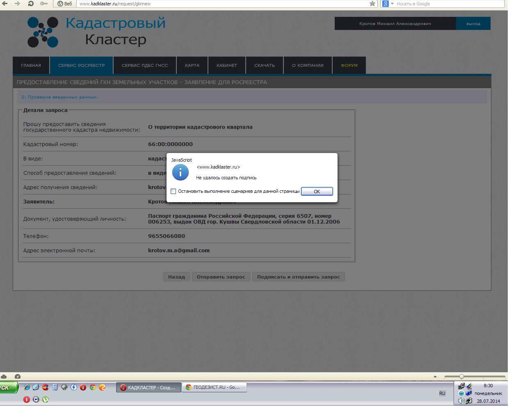Click the Google Chrome quick launch icon
Image resolution: width=525 pixels, height=420 pixels.
coord(93,387)
